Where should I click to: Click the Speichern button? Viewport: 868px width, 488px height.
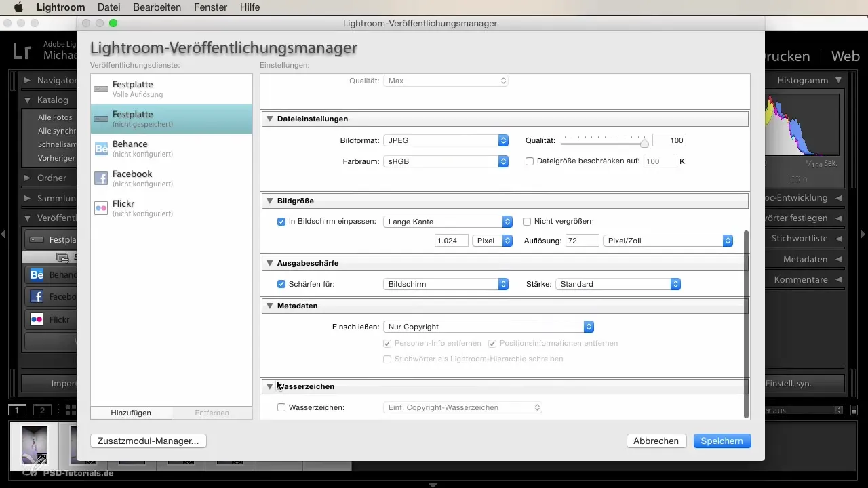722,441
